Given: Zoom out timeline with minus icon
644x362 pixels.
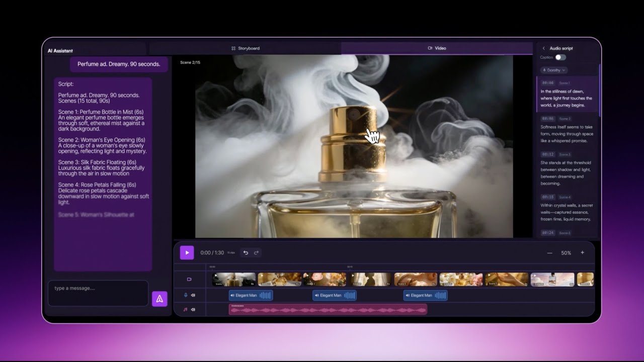Looking at the screenshot, I should pos(549,253).
